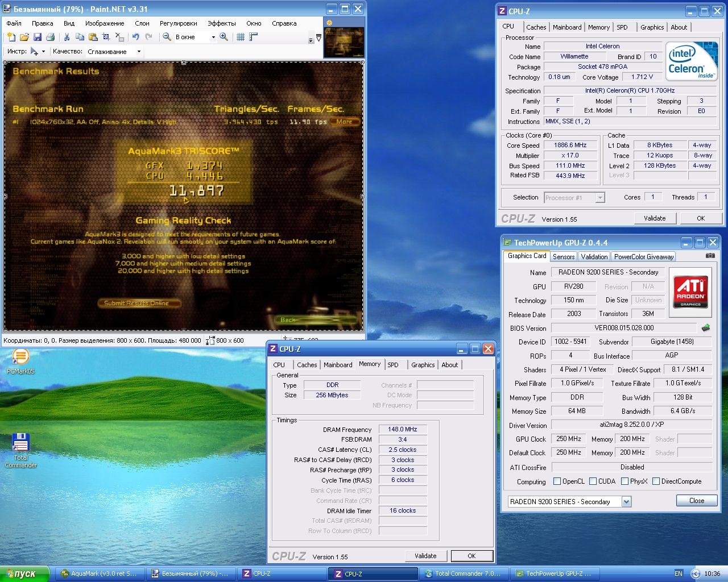Click the Redo arrow icon
This screenshot has height=582, width=728.
pos(148,37)
